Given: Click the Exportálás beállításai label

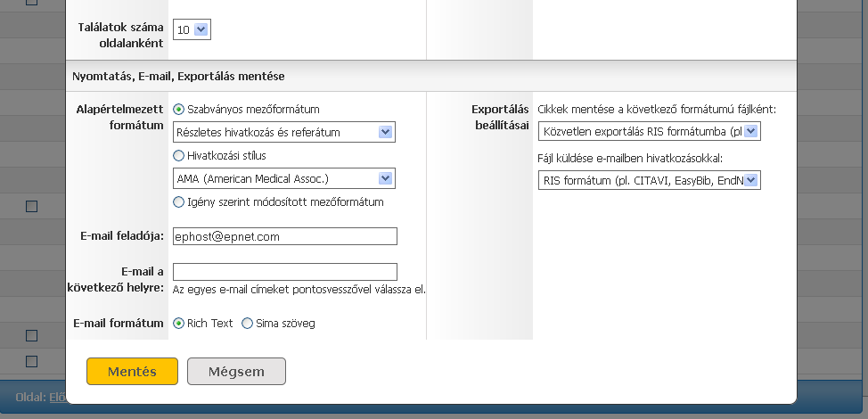Looking at the screenshot, I should point(501,118).
